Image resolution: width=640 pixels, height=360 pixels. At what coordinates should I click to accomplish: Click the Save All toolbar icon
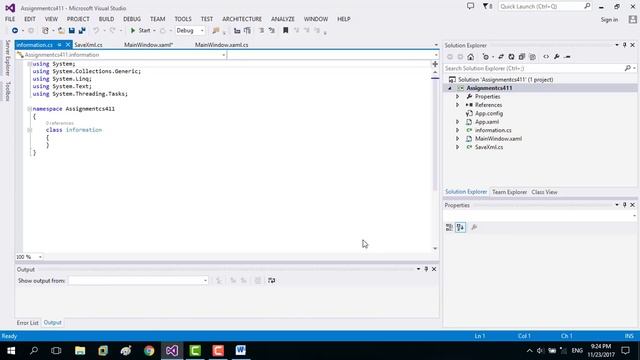click(82, 31)
